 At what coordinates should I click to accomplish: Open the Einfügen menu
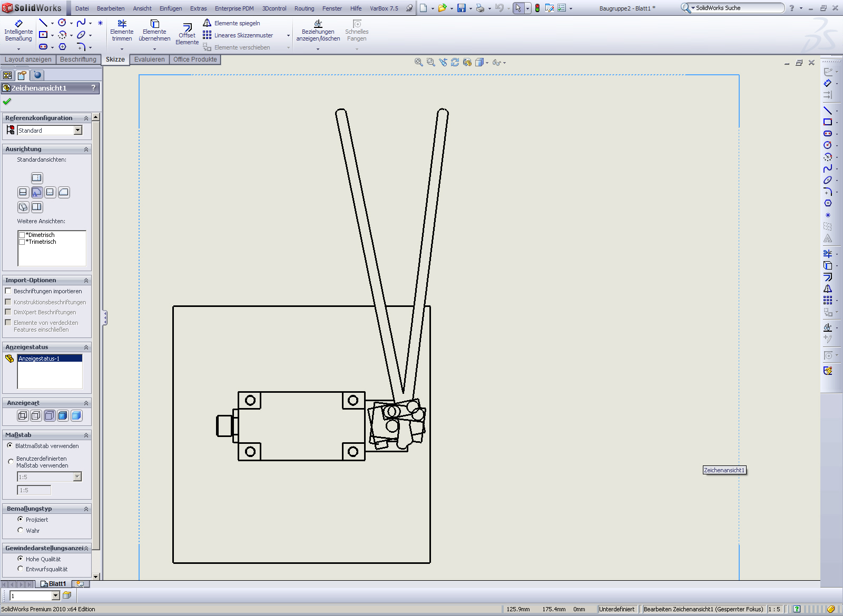click(171, 8)
